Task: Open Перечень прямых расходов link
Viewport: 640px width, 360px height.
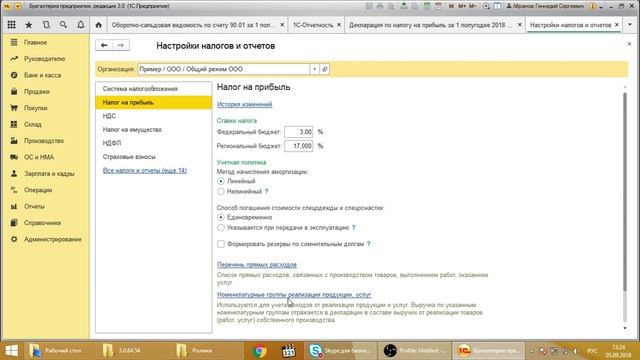Action: tap(257, 265)
